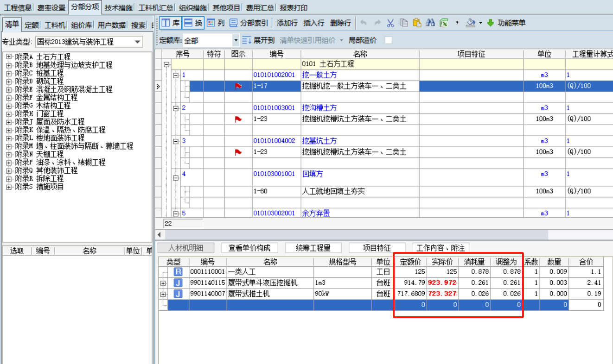Click the redo arrow icon

[x=377, y=23]
